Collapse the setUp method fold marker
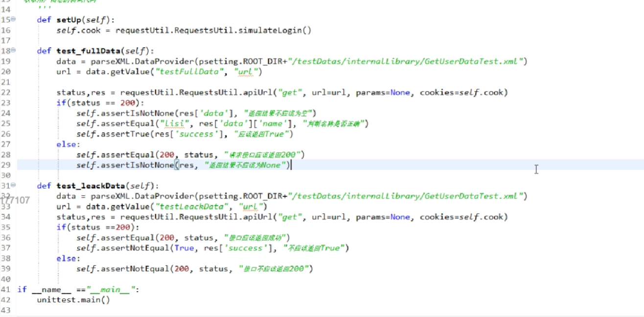Viewport: 644px width, 317px height. pyautogui.click(x=13, y=19)
